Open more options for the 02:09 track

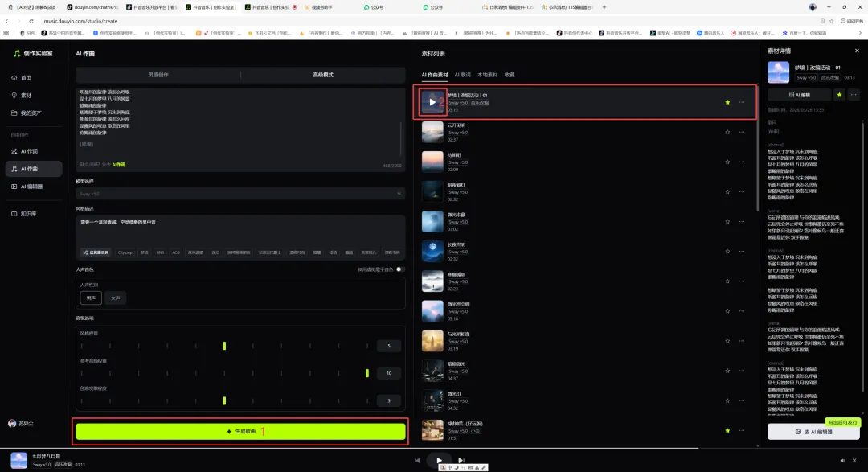742,162
